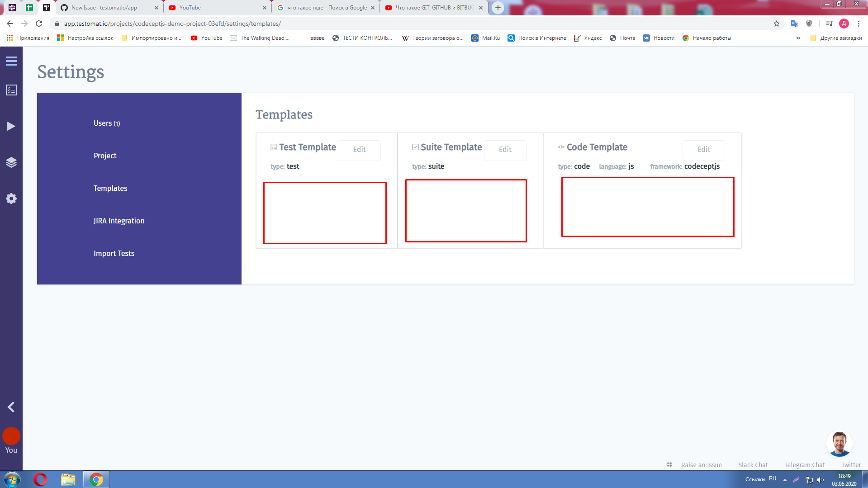The width and height of the screenshot is (868, 488).
Task: Open Users settings section
Action: tap(107, 123)
